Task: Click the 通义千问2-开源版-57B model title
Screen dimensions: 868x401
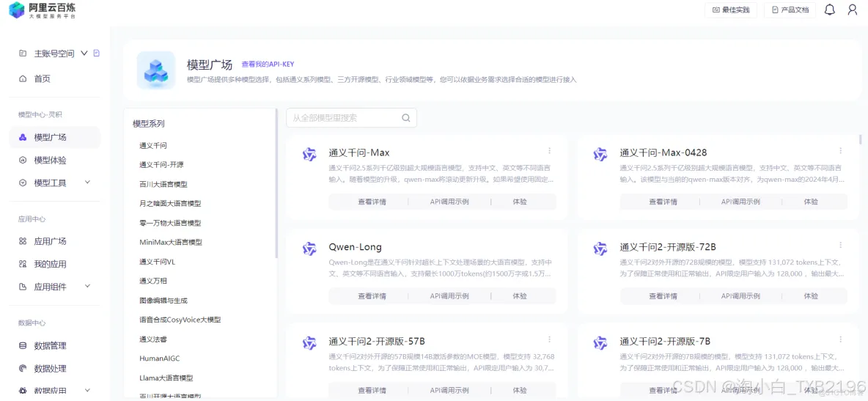Action: click(377, 341)
